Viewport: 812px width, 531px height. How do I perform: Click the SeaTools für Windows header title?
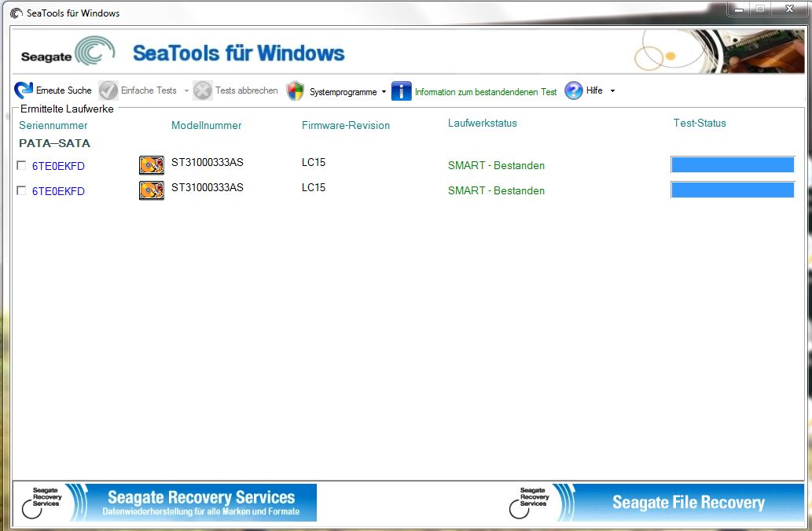click(x=239, y=53)
